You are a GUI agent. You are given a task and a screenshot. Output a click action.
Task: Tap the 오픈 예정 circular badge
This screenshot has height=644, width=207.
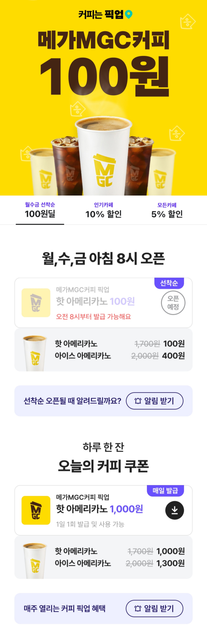point(173,303)
